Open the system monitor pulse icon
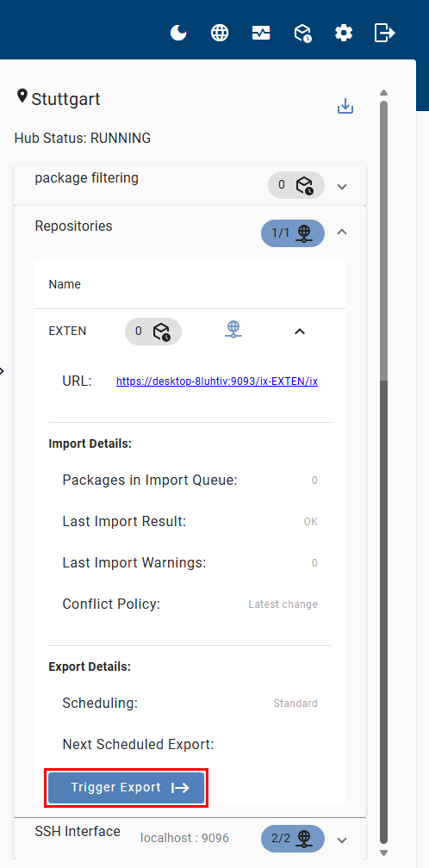The width and height of the screenshot is (429, 868). (x=261, y=34)
